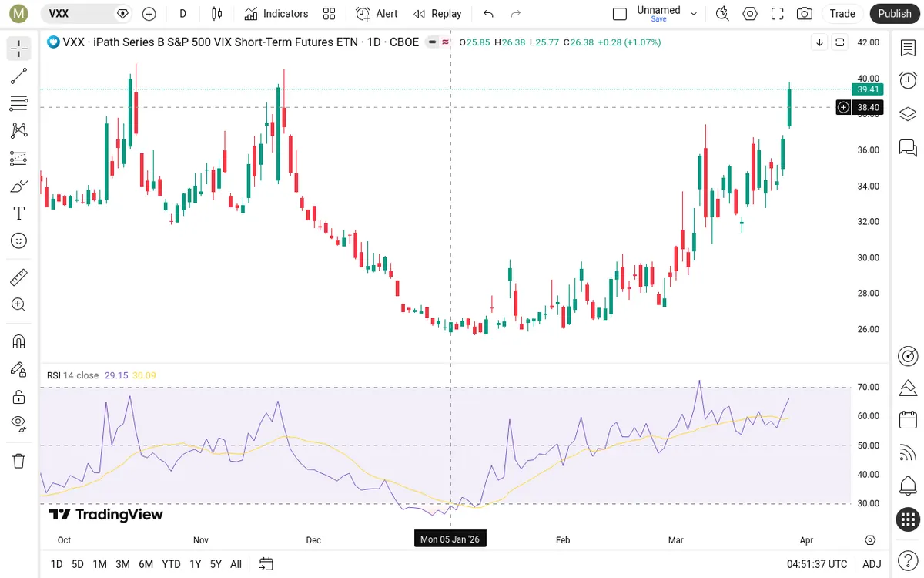Activate the zoom in tool
924x578 pixels.
(x=19, y=304)
